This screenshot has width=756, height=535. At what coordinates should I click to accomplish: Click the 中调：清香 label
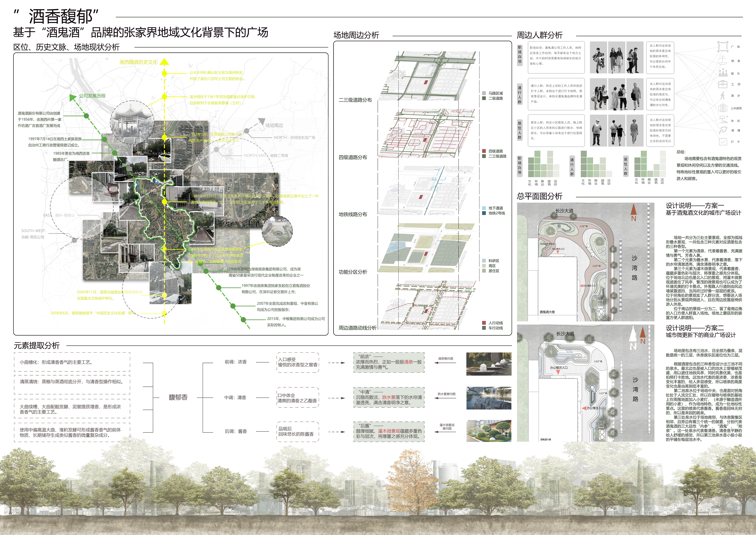pyautogui.click(x=235, y=398)
